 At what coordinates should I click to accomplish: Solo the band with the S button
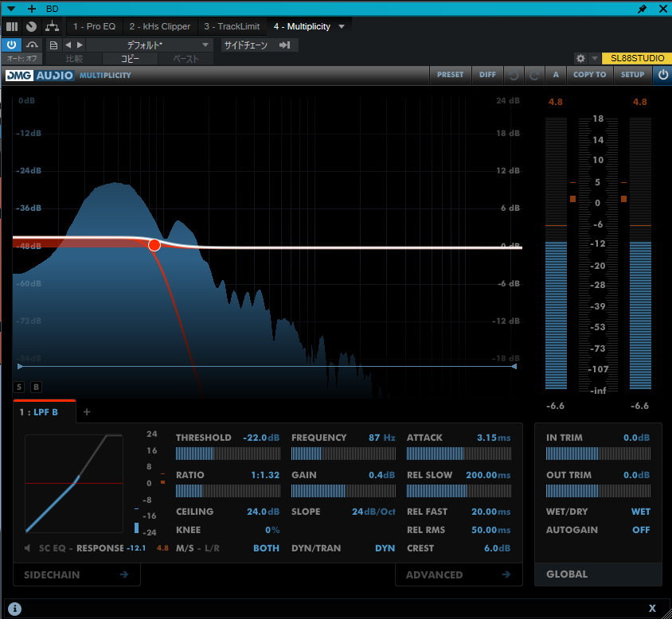pos(19,387)
